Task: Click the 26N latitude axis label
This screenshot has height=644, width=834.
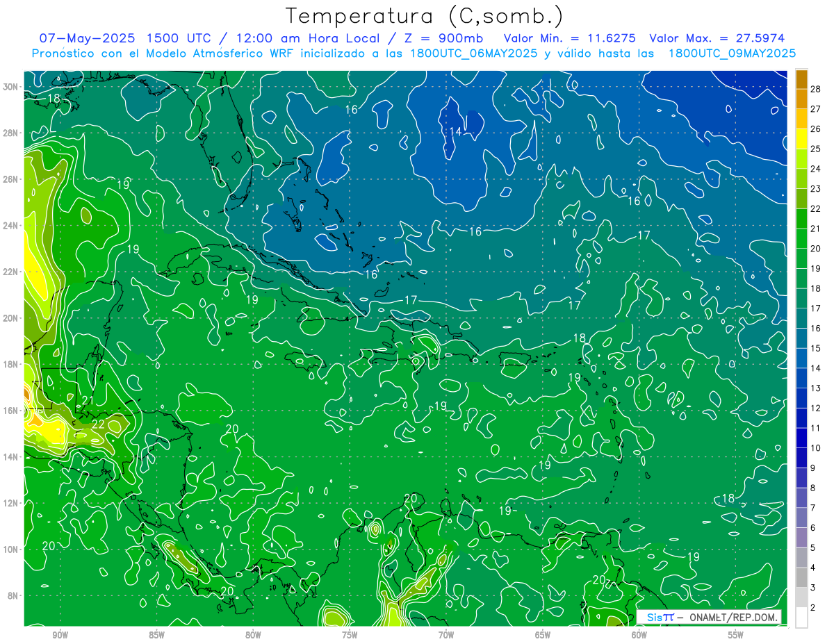Action: coord(10,179)
